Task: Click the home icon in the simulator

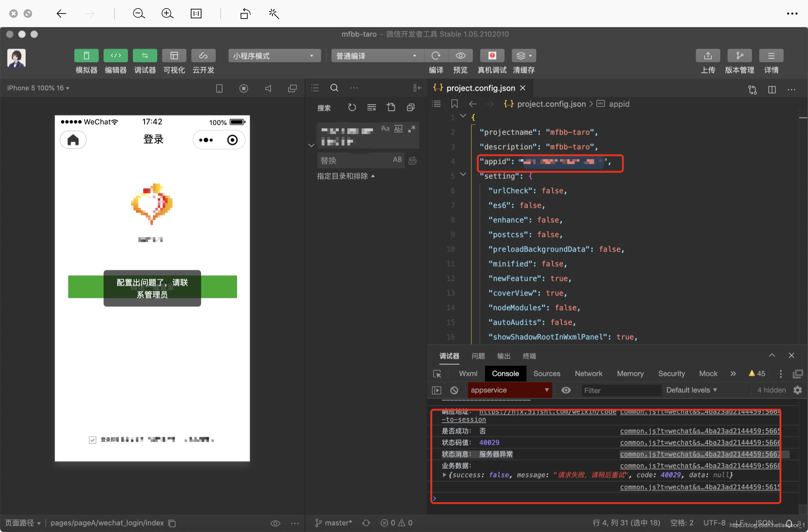Action: point(73,140)
